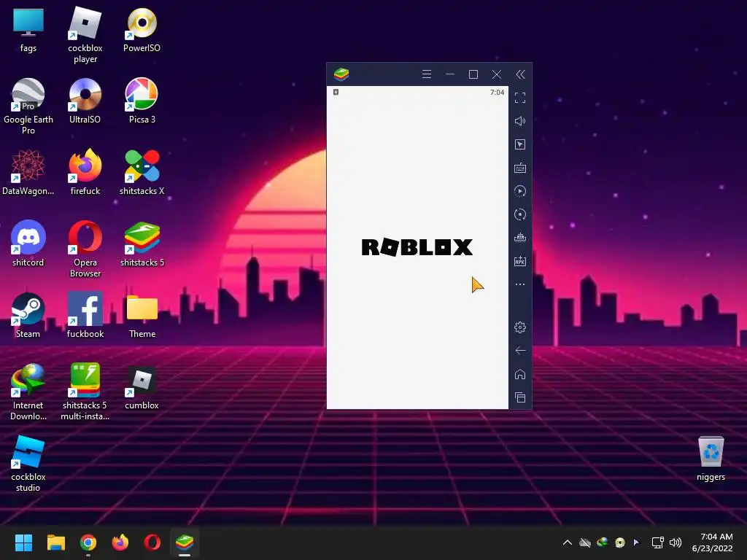Select the Internet Download Manager desktop shortcut
This screenshot has width=747, height=560.
(28, 392)
